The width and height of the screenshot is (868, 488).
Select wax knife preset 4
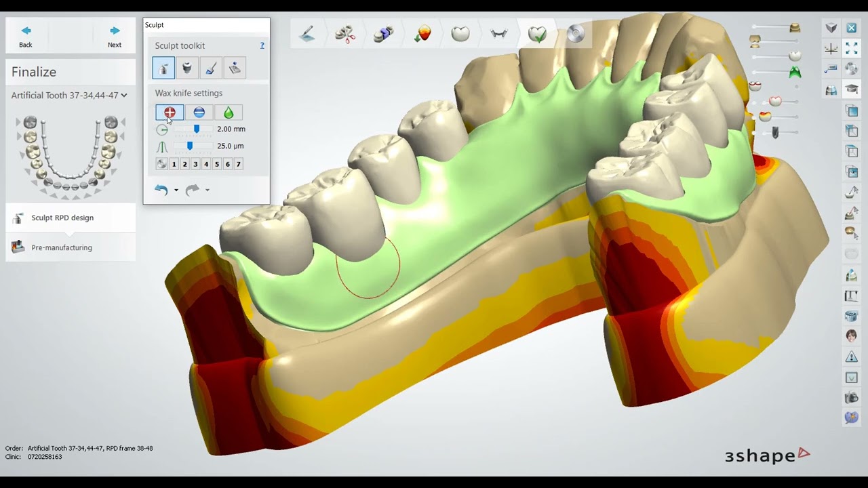(206, 164)
